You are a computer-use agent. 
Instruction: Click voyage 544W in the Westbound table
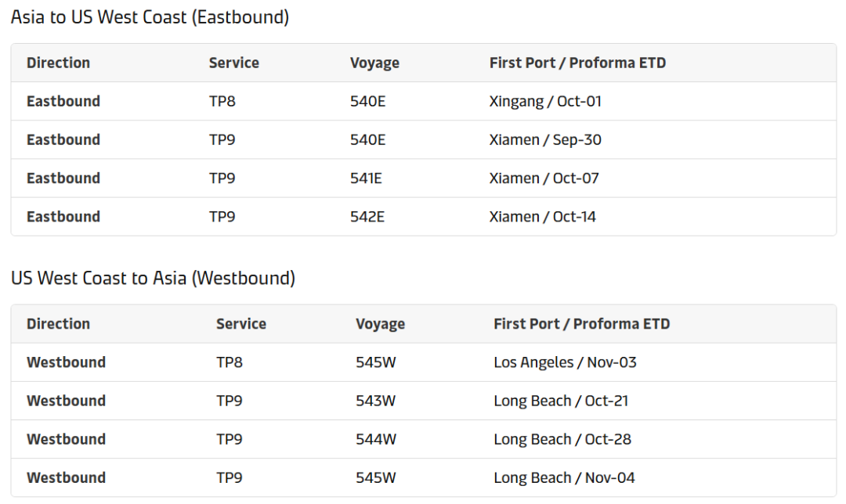point(376,439)
